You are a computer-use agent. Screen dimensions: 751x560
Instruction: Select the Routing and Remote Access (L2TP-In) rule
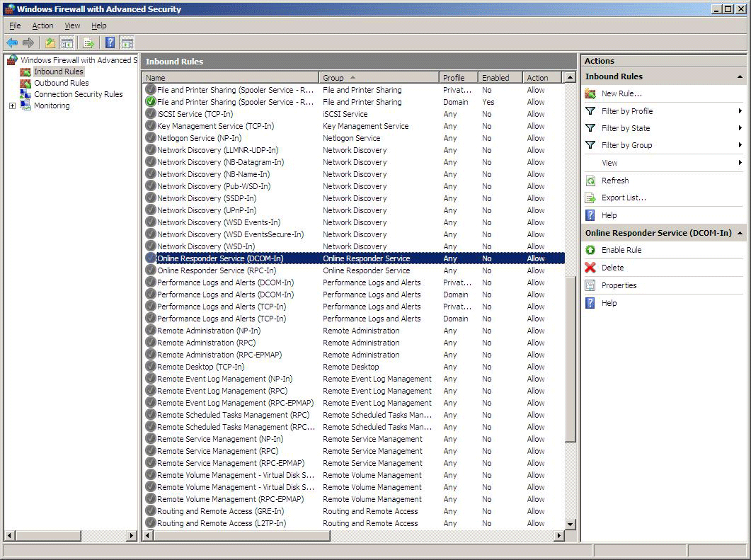(x=353, y=523)
